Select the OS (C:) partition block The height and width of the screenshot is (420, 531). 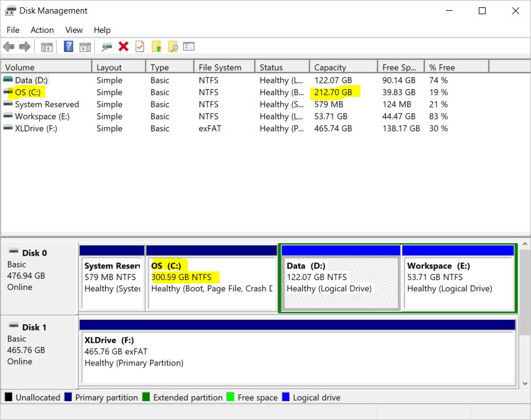coord(212,278)
